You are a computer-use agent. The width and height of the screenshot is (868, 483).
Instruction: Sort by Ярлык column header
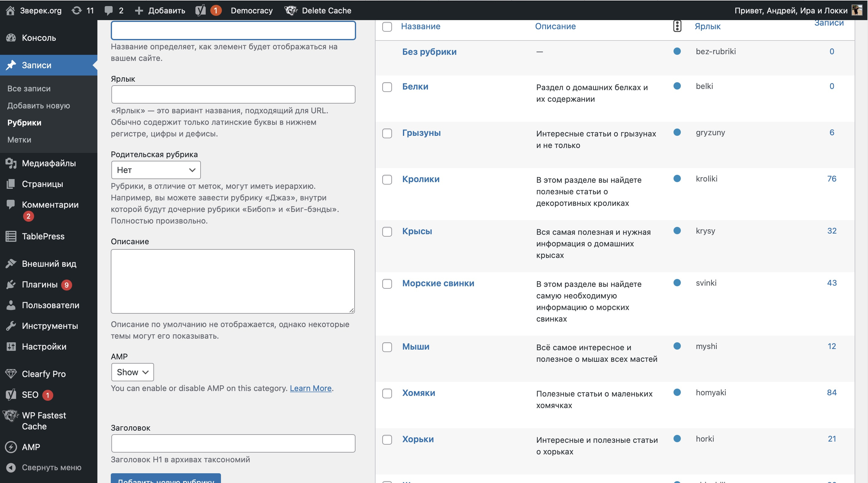[x=708, y=26]
